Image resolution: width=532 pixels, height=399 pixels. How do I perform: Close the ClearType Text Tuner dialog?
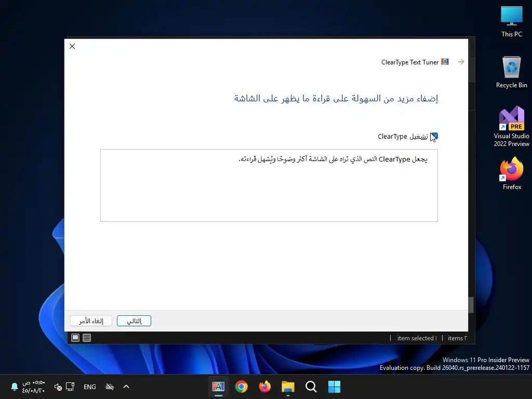tap(72, 46)
